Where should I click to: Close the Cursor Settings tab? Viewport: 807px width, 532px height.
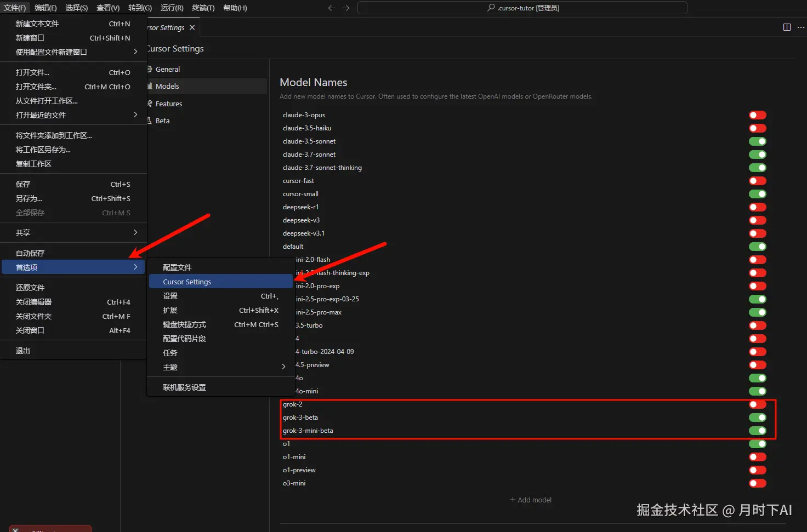pos(192,27)
